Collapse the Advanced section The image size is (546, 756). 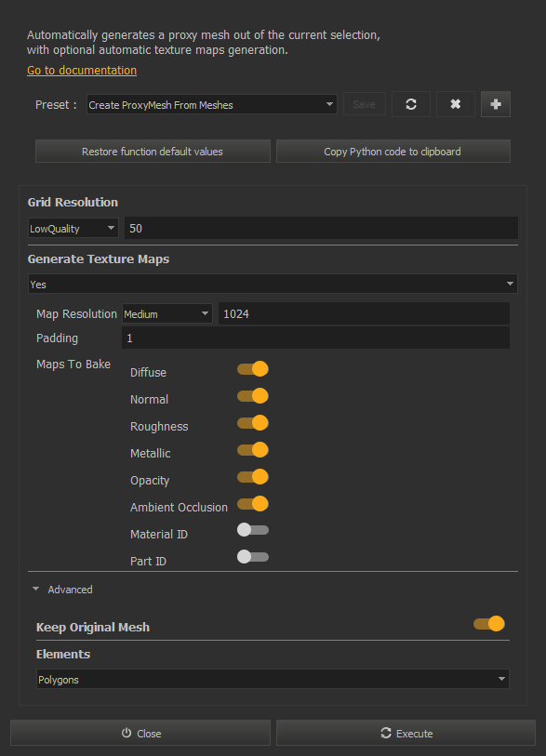tap(62, 590)
